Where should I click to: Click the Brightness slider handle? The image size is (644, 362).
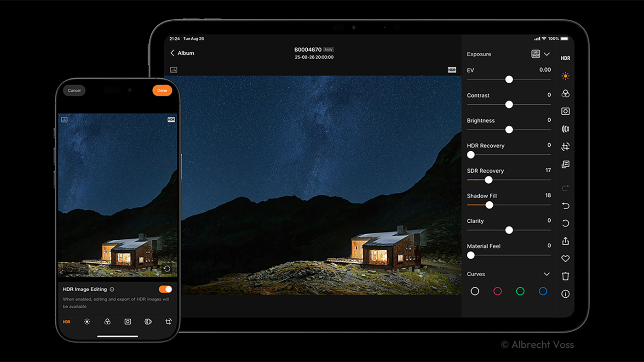click(x=509, y=130)
